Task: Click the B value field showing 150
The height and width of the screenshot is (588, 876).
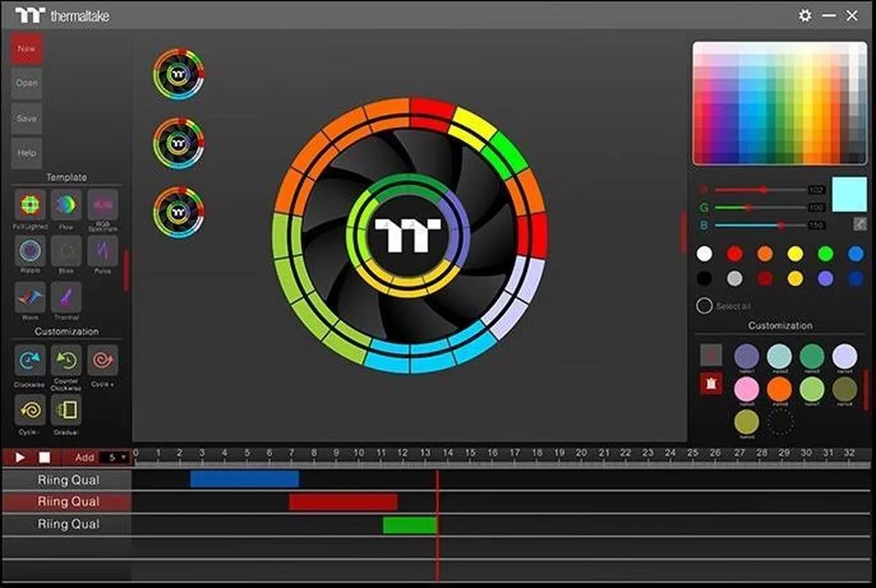Action: click(817, 225)
